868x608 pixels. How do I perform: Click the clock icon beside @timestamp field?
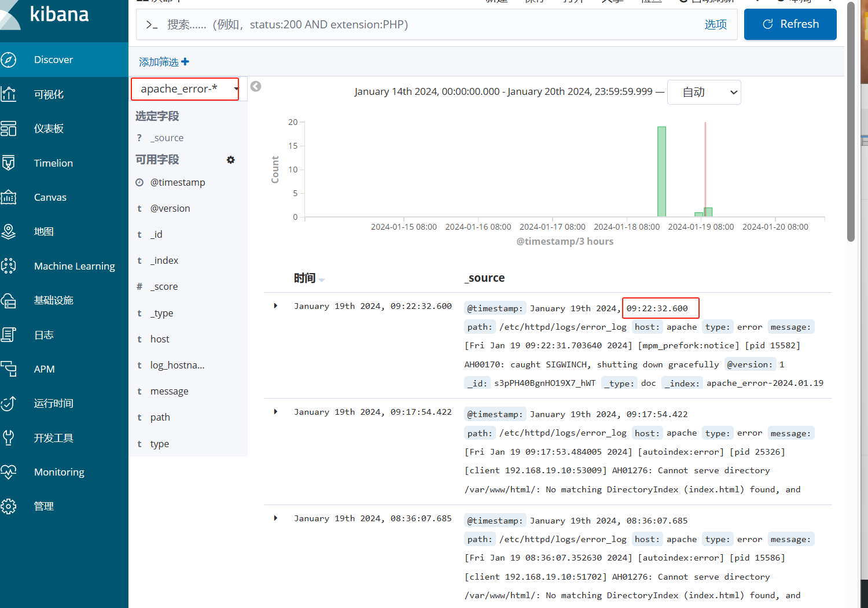click(x=139, y=182)
